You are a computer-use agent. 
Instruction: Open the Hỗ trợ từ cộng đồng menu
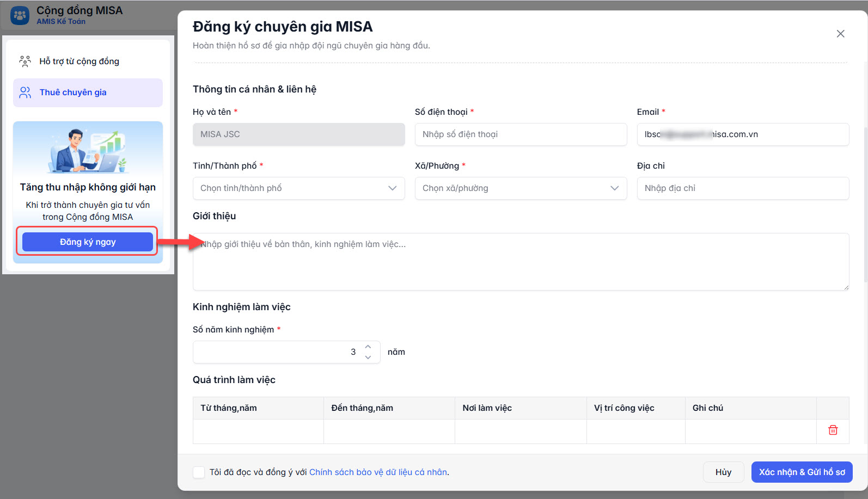point(79,61)
